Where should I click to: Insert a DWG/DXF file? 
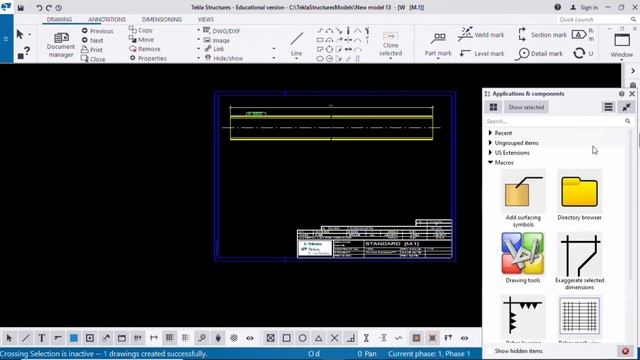(x=222, y=31)
